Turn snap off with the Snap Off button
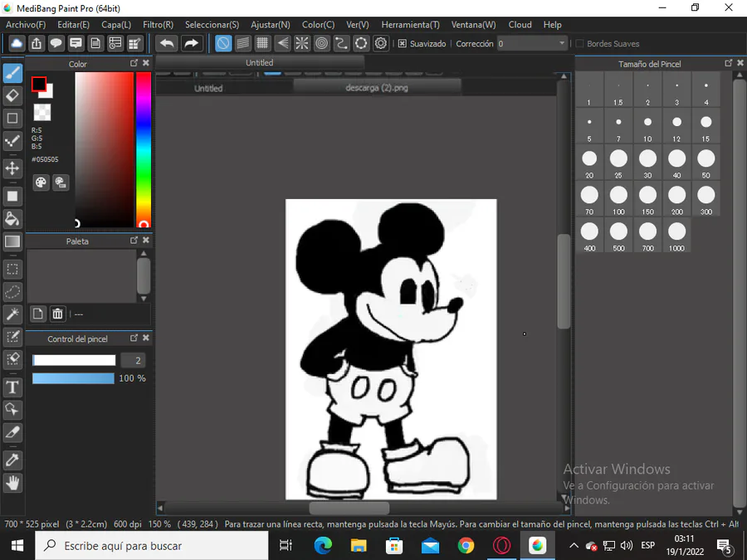 (x=223, y=43)
